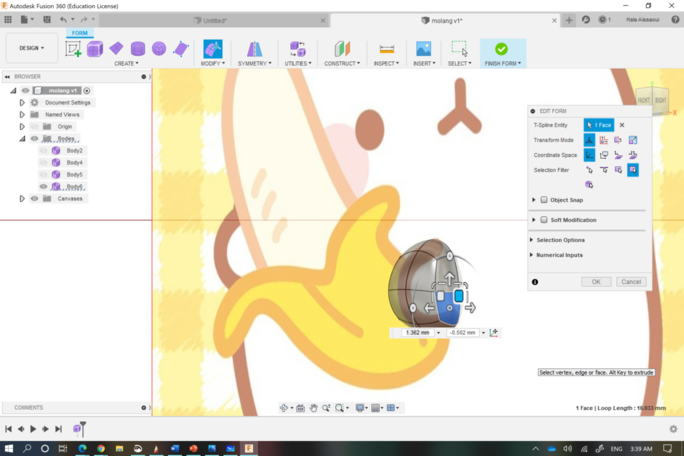Open the DESIGN workspace dropdown
Viewport: 684px width, 456px height.
[31, 48]
